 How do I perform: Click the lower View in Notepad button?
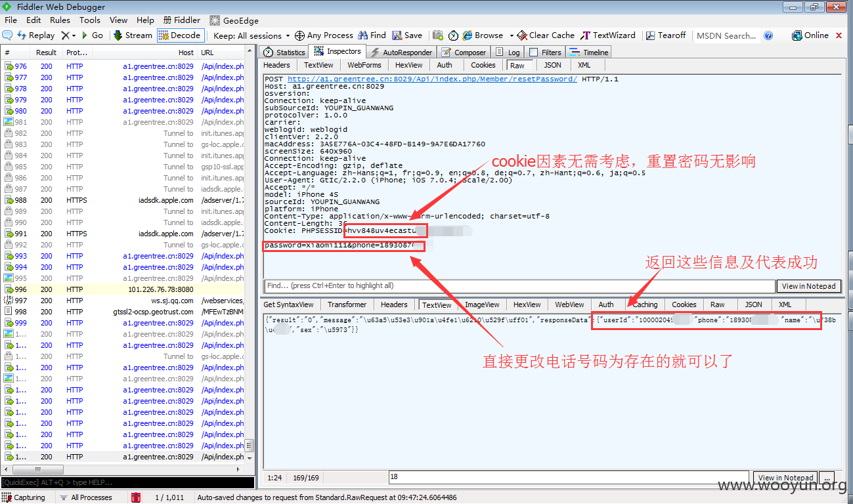(786, 478)
